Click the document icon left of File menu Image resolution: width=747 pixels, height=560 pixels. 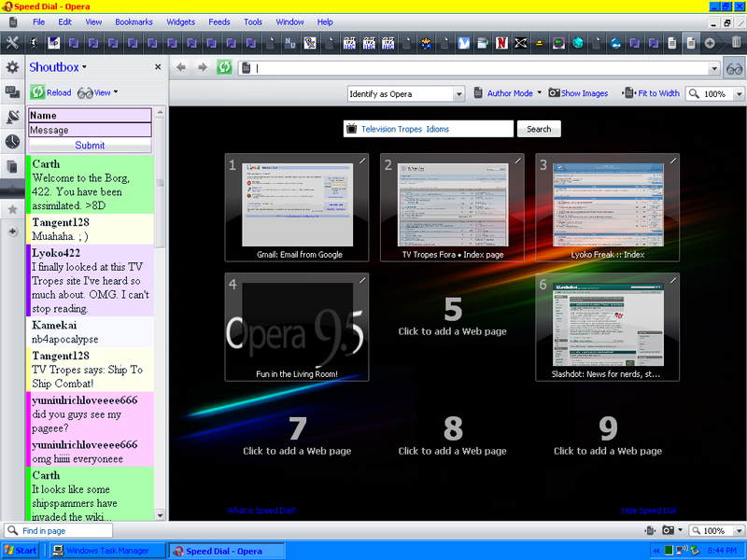click(x=13, y=21)
